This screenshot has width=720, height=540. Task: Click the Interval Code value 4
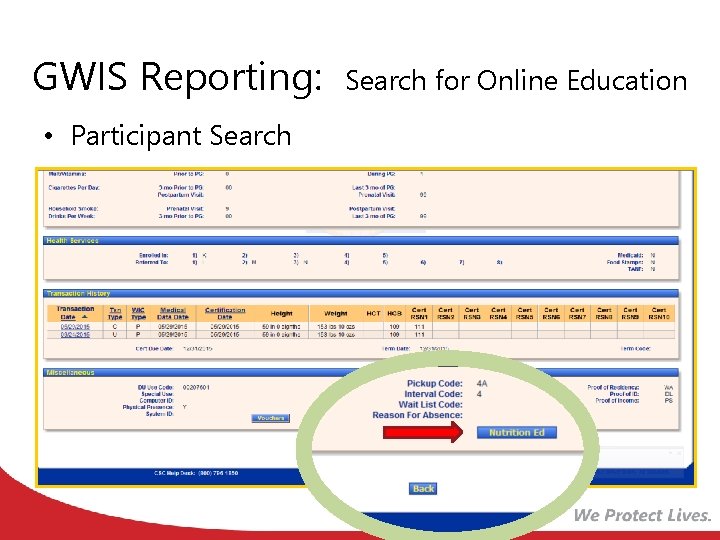coord(479,394)
